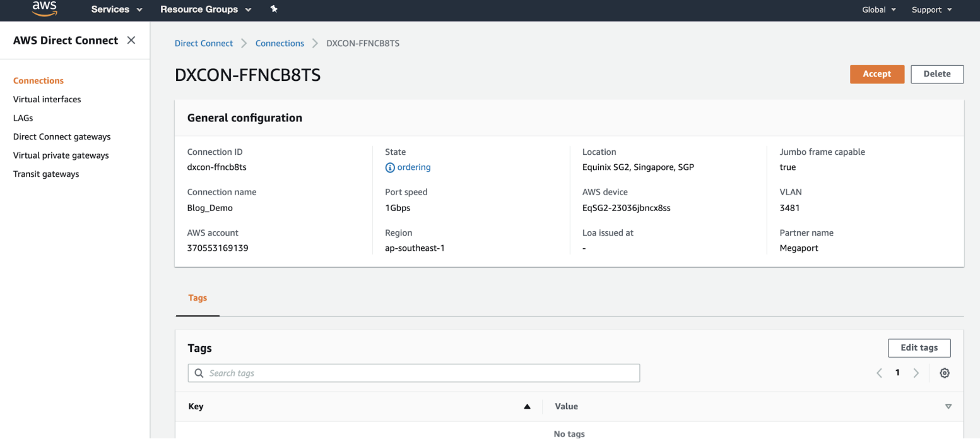This screenshot has height=439, width=980.
Task: Select page number 1 in tags pagination
Action: point(897,373)
